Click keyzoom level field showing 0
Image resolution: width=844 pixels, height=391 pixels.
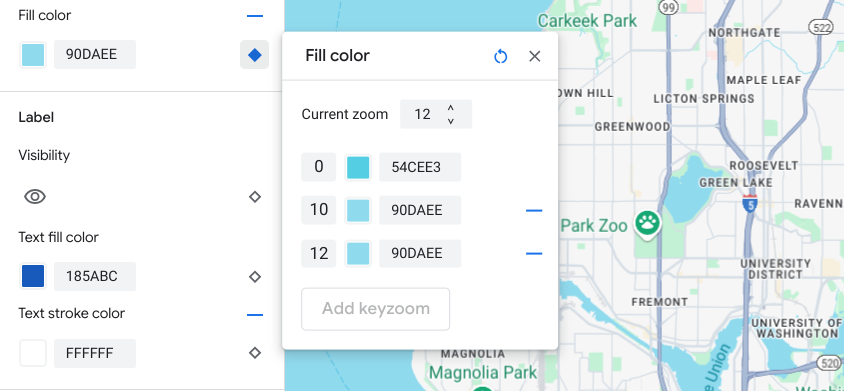[319, 167]
